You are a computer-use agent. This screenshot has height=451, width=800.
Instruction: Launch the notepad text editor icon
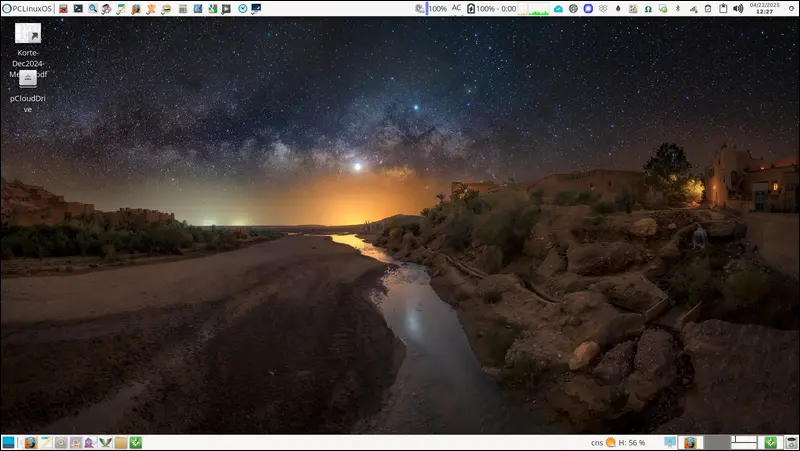pos(121,9)
